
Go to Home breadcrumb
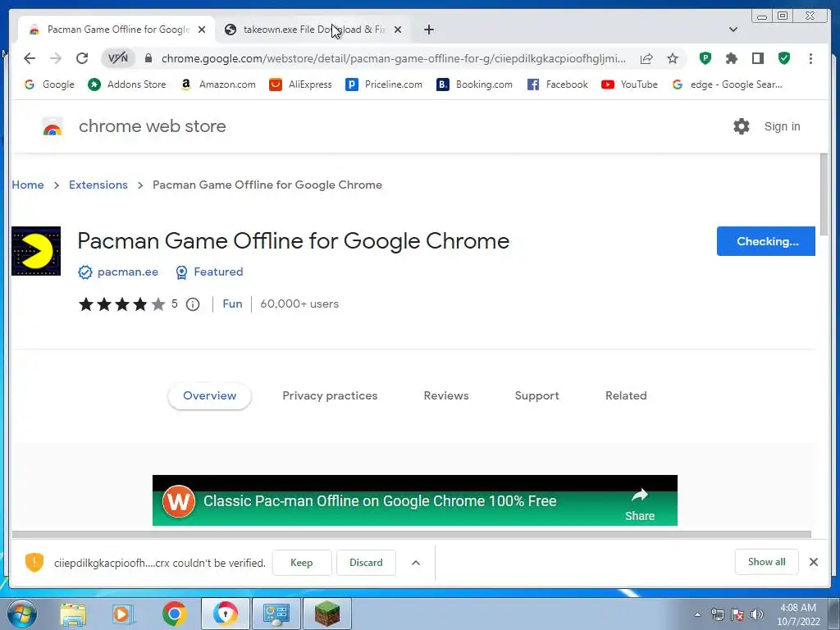28,185
